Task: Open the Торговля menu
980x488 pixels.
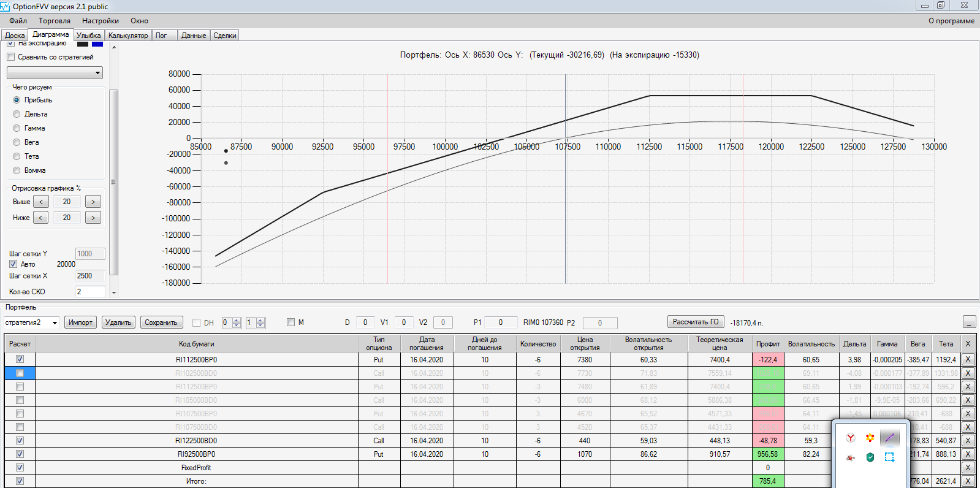Action: click(55, 21)
